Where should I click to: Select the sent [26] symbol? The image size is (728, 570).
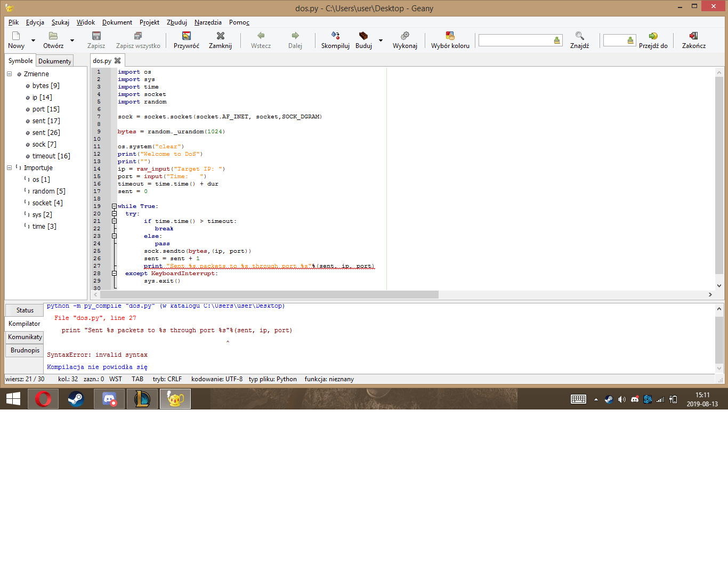[46, 133]
